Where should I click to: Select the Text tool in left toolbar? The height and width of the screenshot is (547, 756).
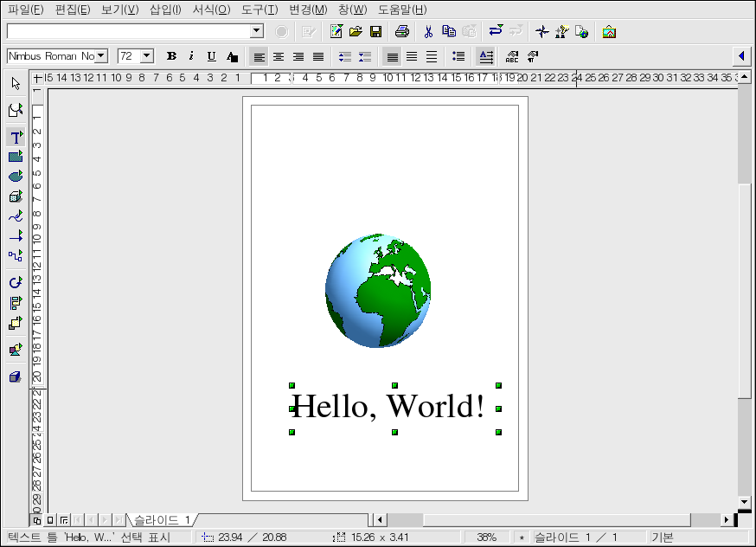[16, 138]
